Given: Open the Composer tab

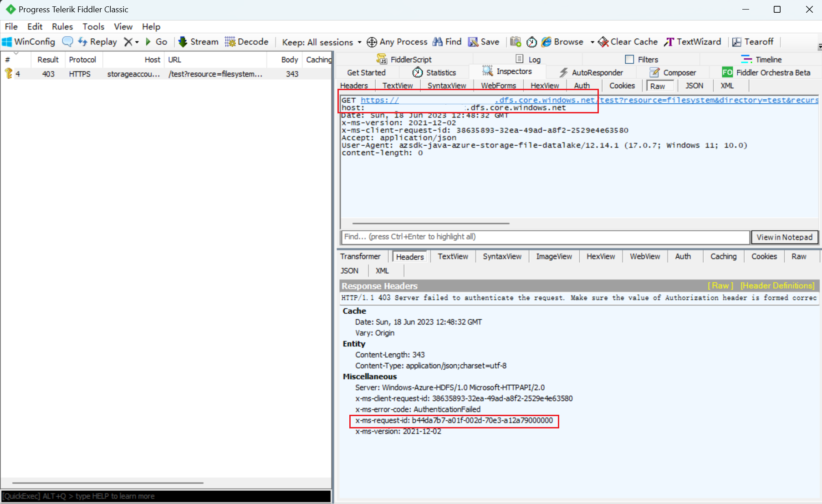Looking at the screenshot, I should pyautogui.click(x=673, y=72).
